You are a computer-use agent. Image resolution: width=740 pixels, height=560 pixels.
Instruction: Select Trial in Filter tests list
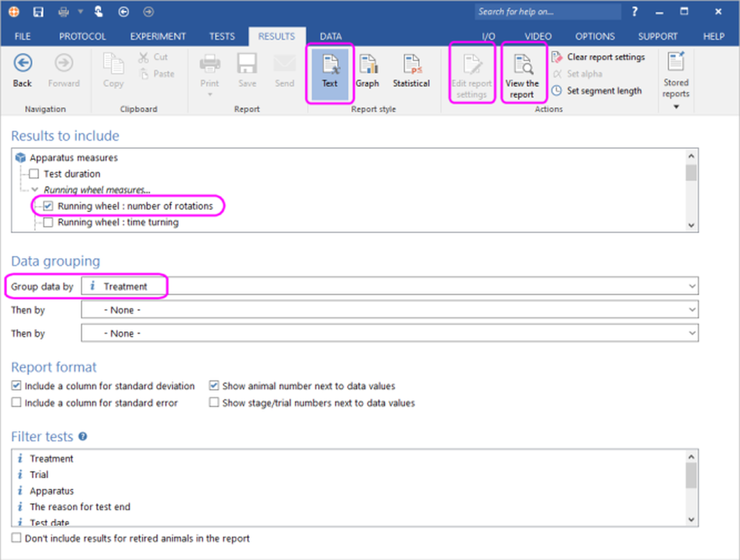point(39,475)
